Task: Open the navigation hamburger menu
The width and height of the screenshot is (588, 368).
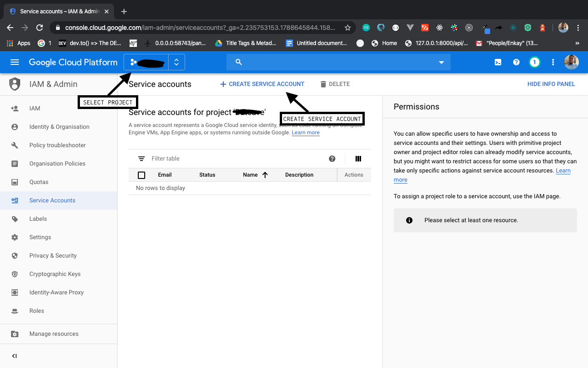Action: click(15, 62)
